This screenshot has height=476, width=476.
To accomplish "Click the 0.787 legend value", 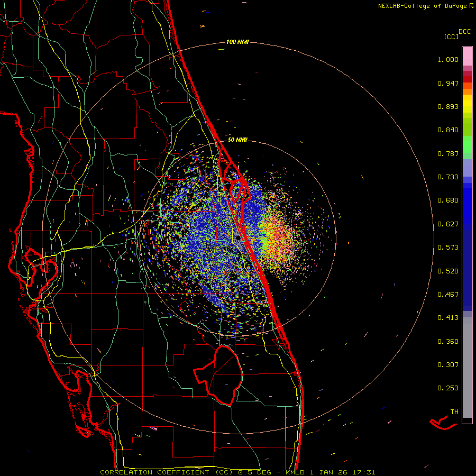I will pos(448,153).
